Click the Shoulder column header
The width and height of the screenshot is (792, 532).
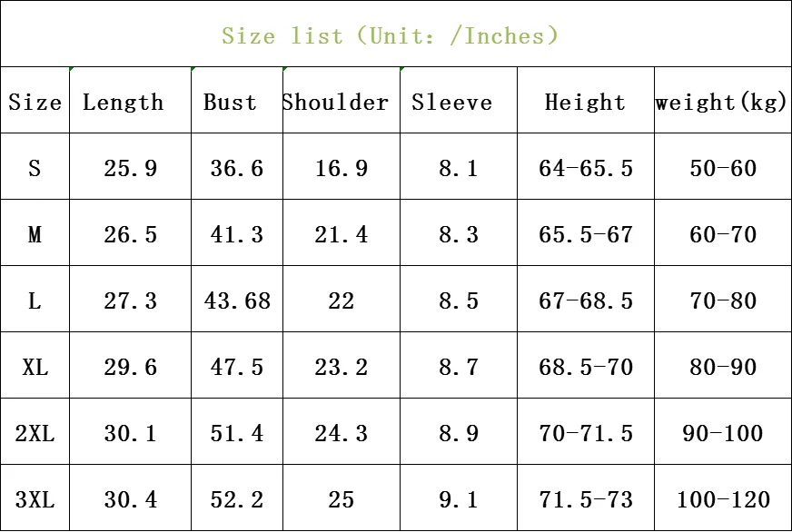335,102
